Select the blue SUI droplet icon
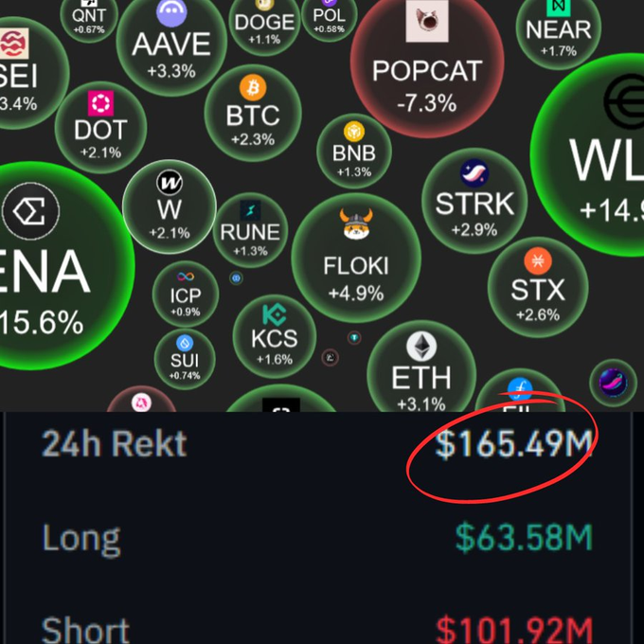The width and height of the screenshot is (644, 644). click(x=185, y=343)
